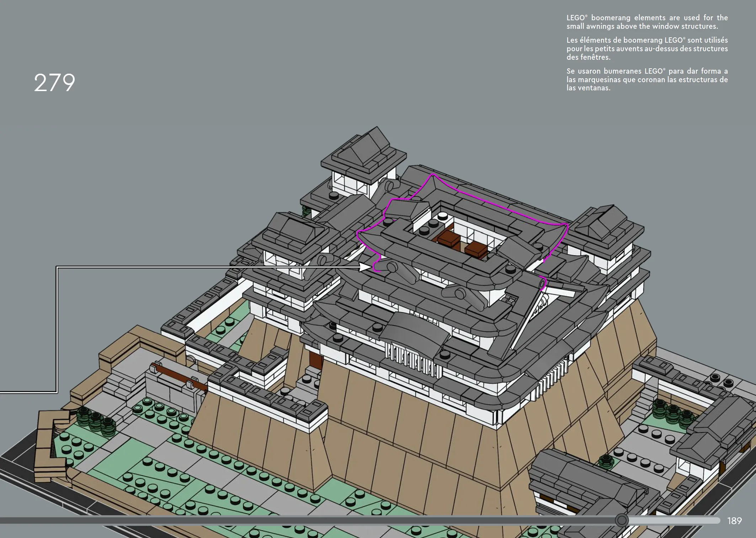Click the page progress slider knob

pyautogui.click(x=622, y=520)
